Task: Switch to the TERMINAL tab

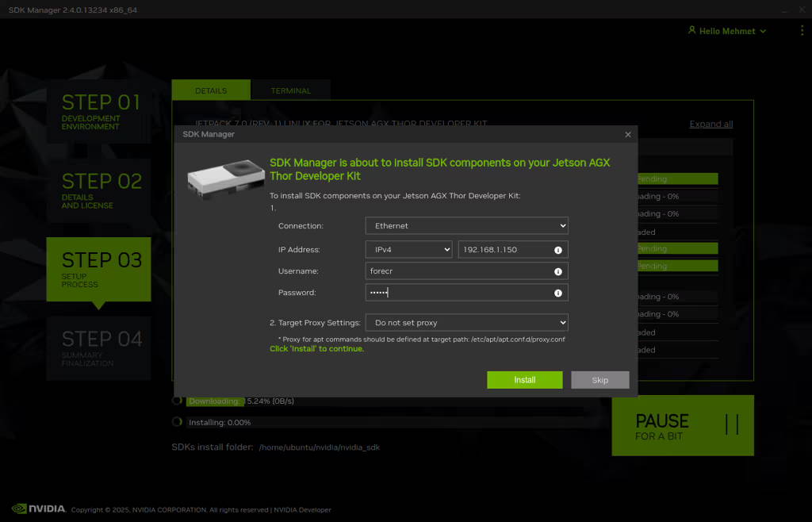Action: coord(290,90)
